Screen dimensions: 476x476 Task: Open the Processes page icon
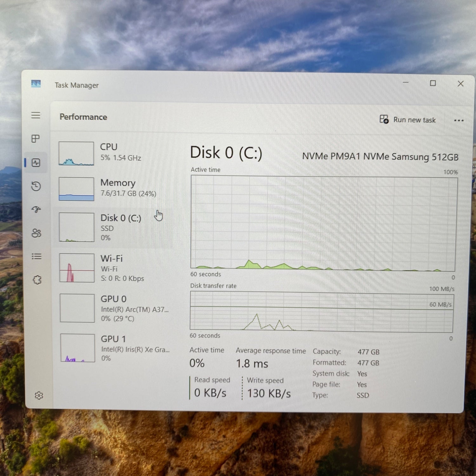coord(36,139)
